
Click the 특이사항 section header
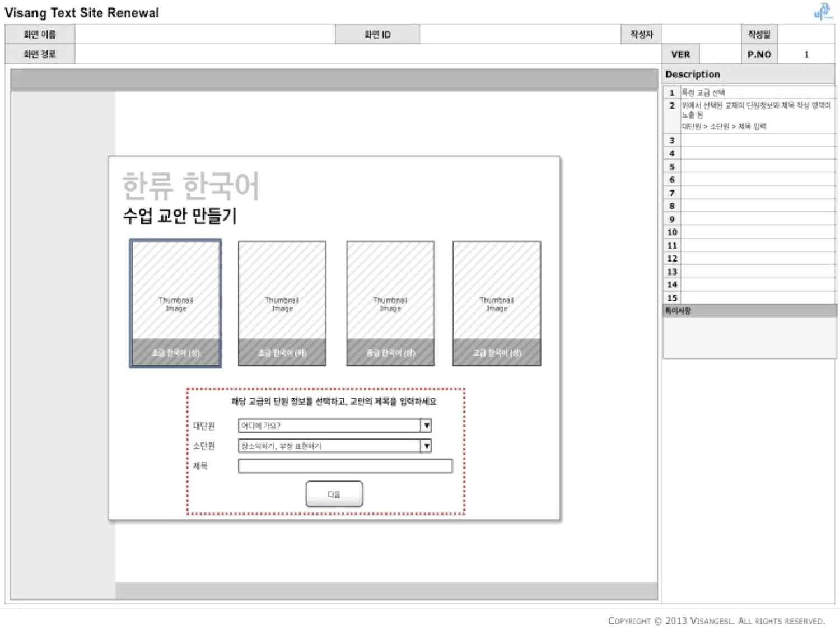tap(750, 311)
